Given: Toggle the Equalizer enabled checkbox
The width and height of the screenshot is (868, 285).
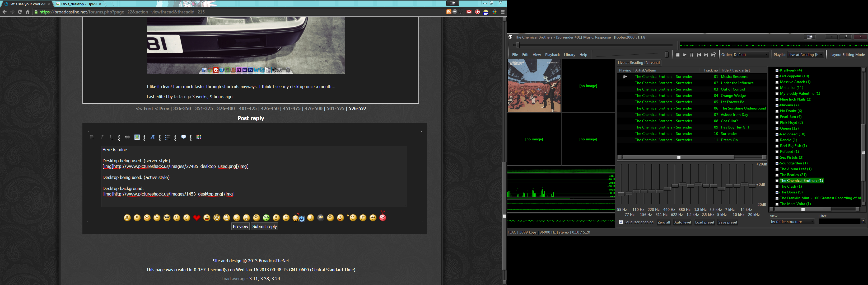Looking at the screenshot, I should [621, 222].
